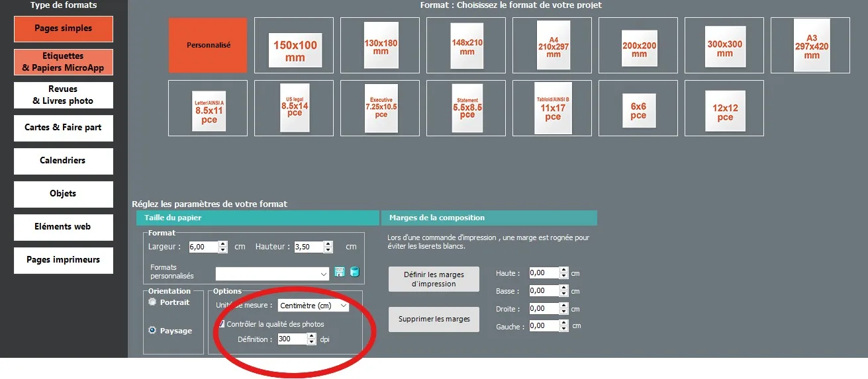Select the 6x6 pce format
The height and width of the screenshot is (379, 868).
click(638, 108)
